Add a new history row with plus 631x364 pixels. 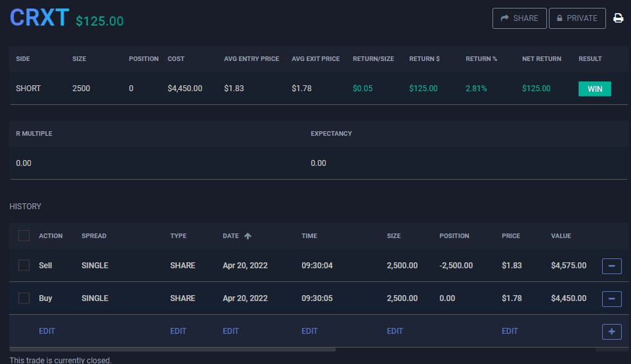(611, 331)
